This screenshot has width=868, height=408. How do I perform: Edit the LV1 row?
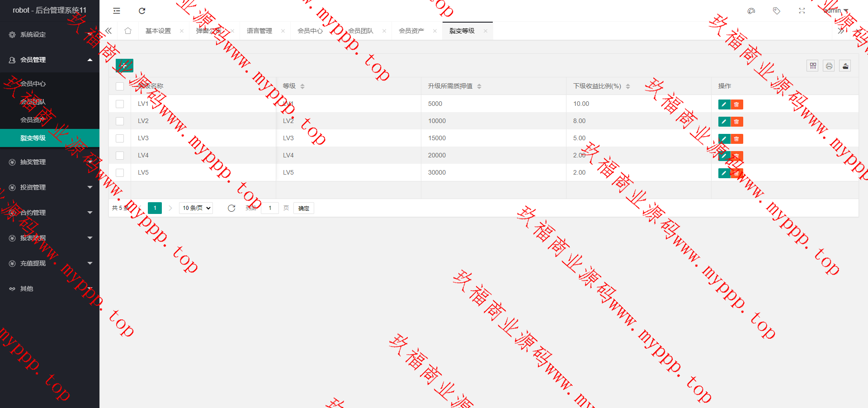pos(724,104)
